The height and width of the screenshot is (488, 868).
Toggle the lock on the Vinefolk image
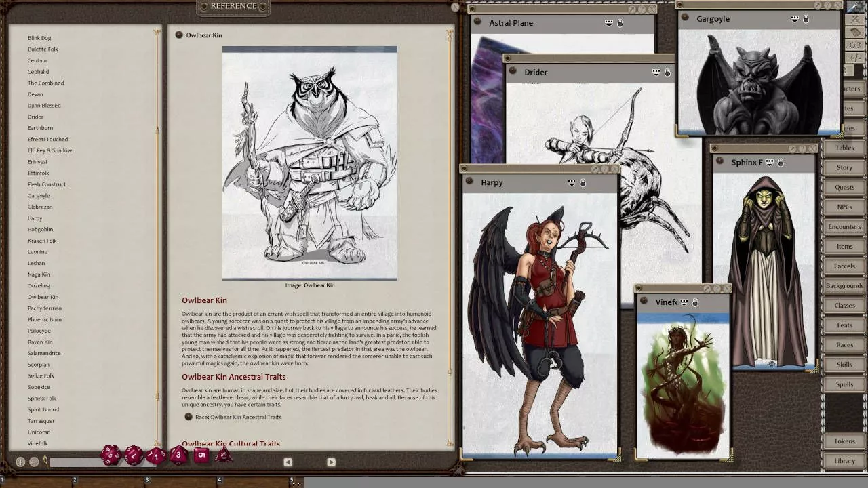pos(695,302)
